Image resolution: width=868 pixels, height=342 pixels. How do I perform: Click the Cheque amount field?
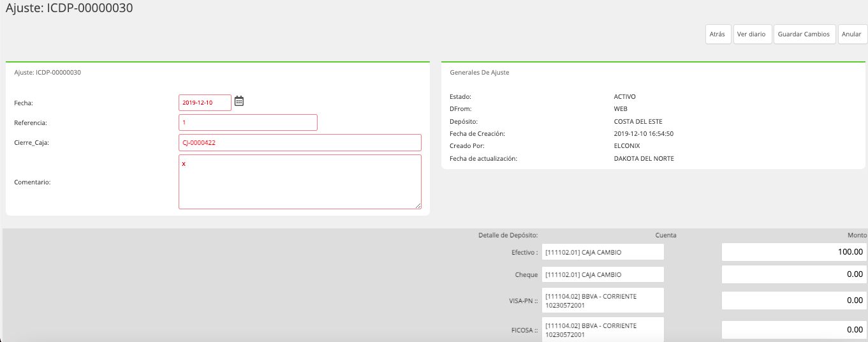pos(794,274)
